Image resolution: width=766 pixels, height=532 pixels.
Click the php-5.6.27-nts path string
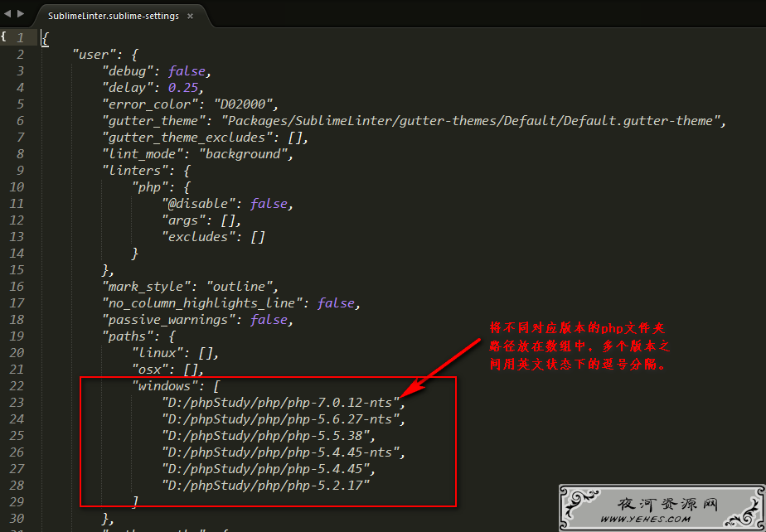pyautogui.click(x=280, y=419)
